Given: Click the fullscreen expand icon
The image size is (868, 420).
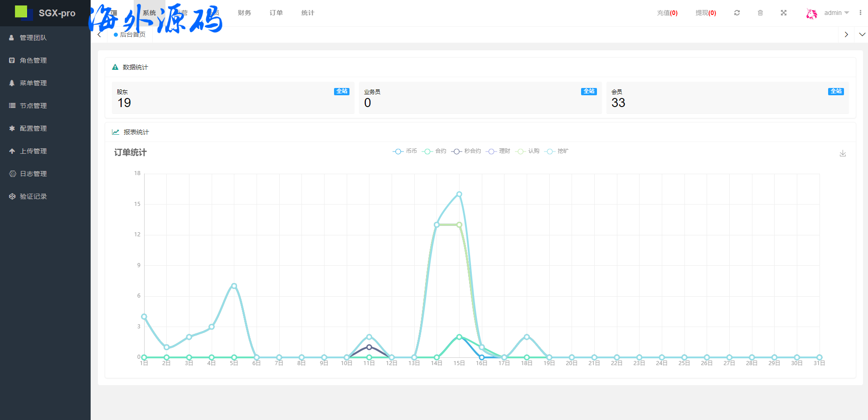Looking at the screenshot, I should [x=784, y=13].
